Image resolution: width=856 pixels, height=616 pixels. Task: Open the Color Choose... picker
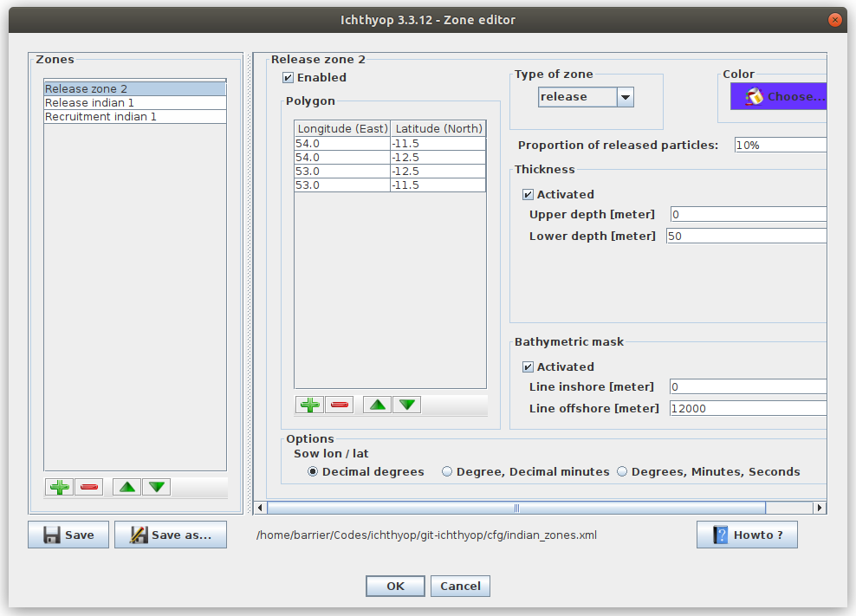pyautogui.click(x=779, y=97)
